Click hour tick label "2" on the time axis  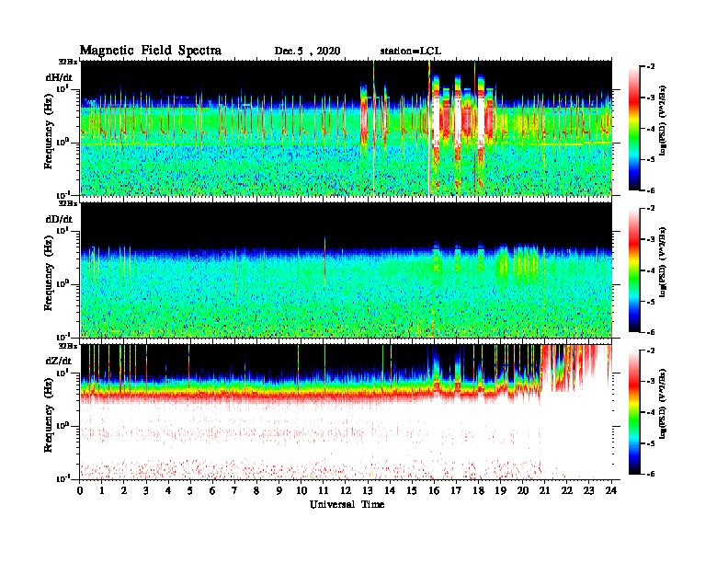click(124, 490)
